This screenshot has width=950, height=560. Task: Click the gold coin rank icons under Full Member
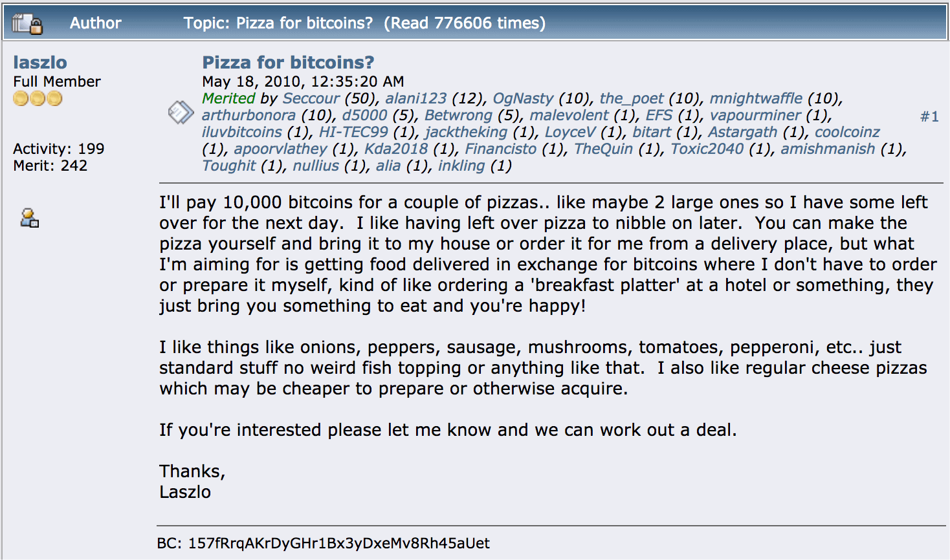38,98
